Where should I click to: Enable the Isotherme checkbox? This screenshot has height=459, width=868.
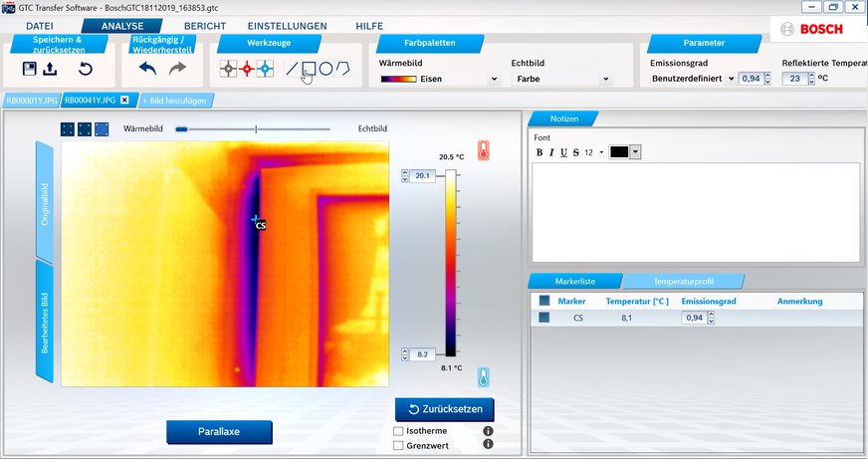point(399,431)
